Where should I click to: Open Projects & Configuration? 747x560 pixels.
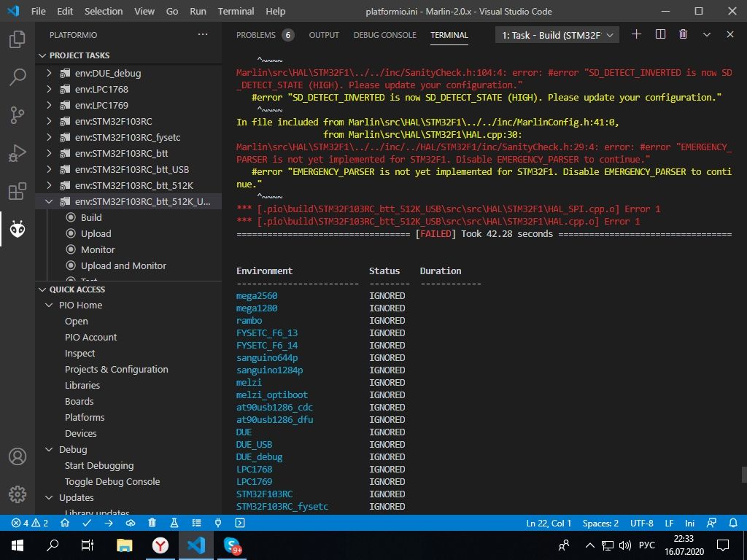coord(116,370)
